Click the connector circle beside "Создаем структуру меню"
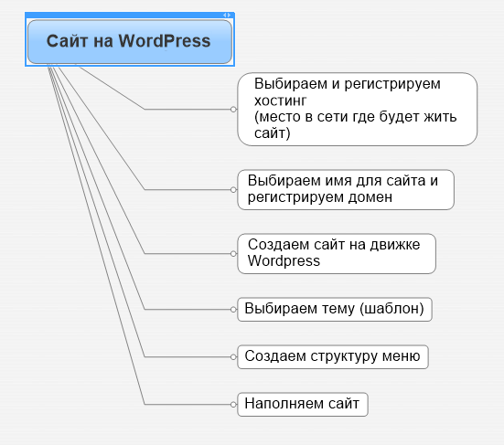Image resolution: width=504 pixels, height=445 pixels. point(233,356)
